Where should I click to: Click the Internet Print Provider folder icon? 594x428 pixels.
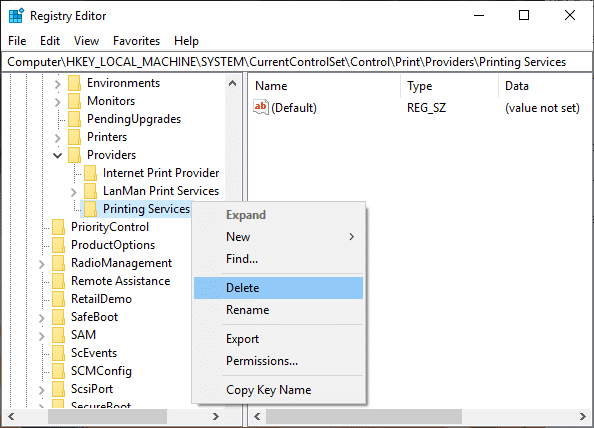91,173
